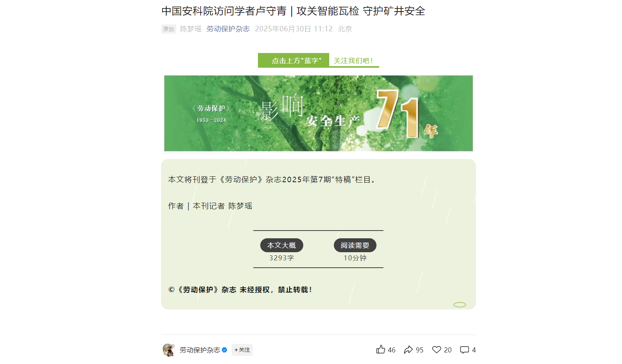The height and width of the screenshot is (364, 622).
Task: Click the 阅读需要 pill label
Action: [355, 245]
